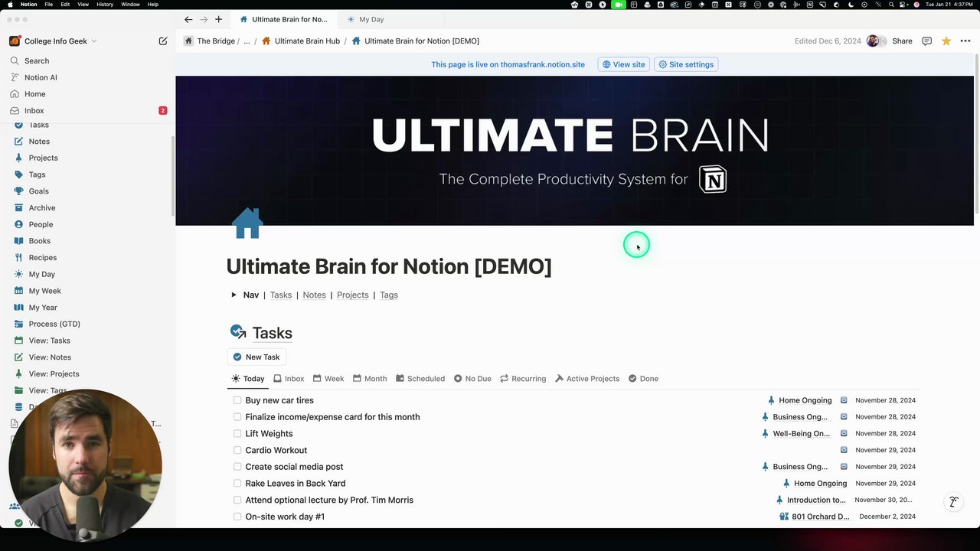Switch to the Done view tab
The width and height of the screenshot is (980, 551).
point(643,379)
